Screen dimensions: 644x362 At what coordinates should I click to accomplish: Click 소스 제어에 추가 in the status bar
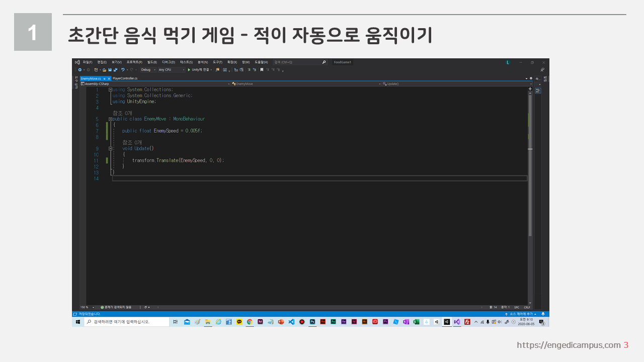(x=522, y=314)
